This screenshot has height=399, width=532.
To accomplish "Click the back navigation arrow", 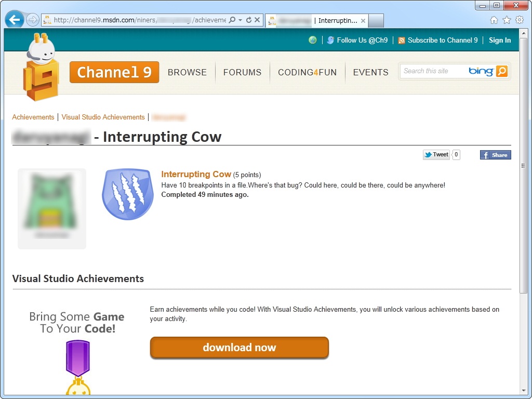I will pos(14,19).
